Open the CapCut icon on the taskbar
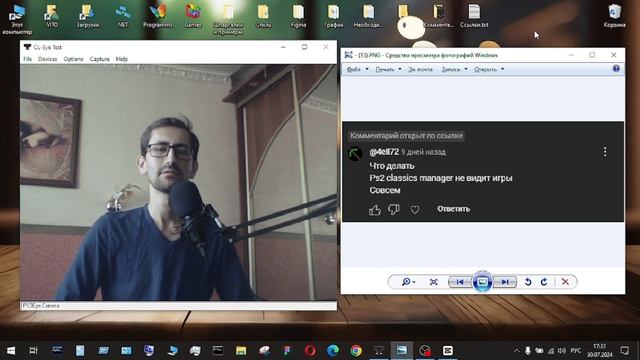 click(448, 351)
